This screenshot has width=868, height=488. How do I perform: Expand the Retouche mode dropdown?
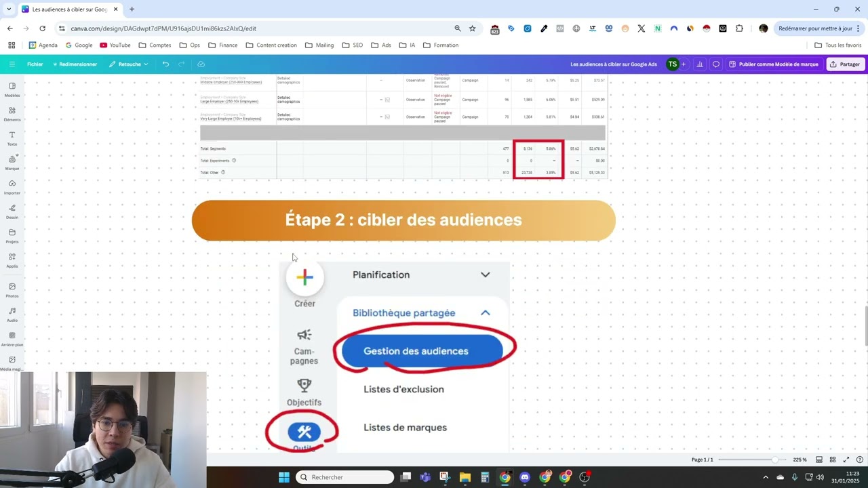click(128, 64)
